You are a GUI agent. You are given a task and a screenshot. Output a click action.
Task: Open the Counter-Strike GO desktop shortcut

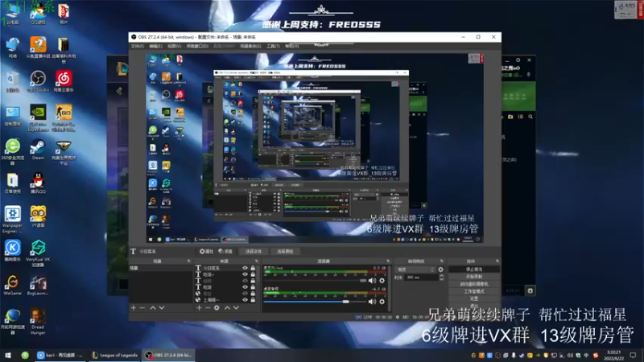(x=64, y=117)
